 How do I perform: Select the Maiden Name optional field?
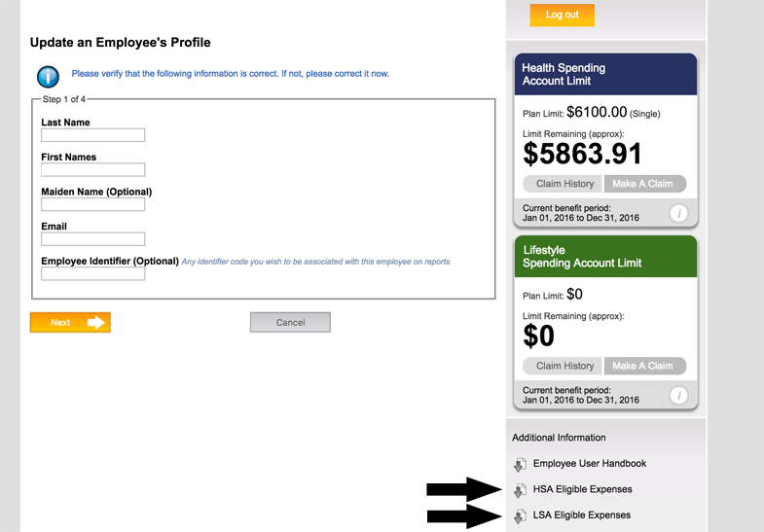[93, 204]
